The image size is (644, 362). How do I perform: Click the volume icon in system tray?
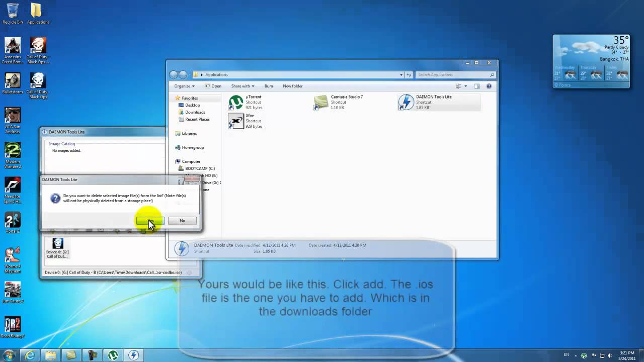609,355
